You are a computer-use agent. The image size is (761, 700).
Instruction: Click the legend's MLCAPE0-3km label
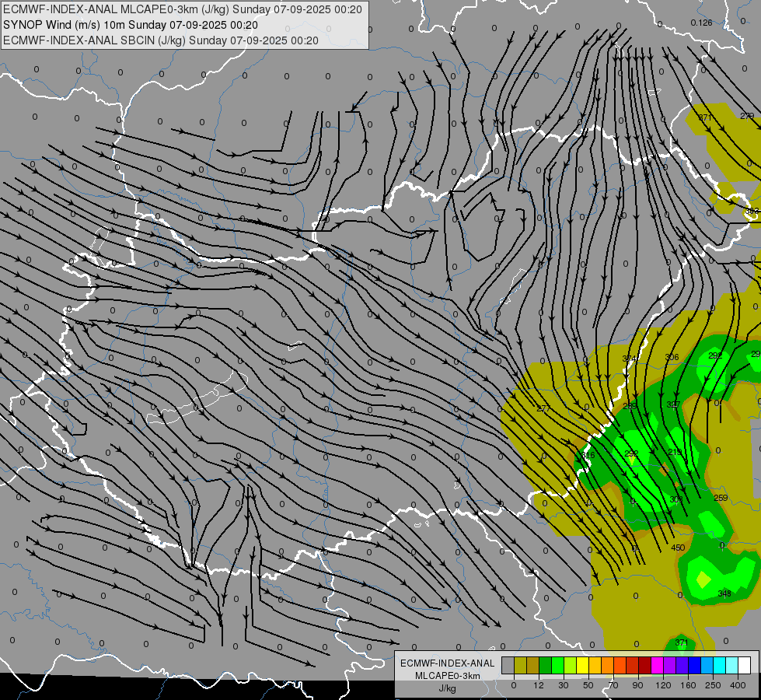[x=447, y=676]
